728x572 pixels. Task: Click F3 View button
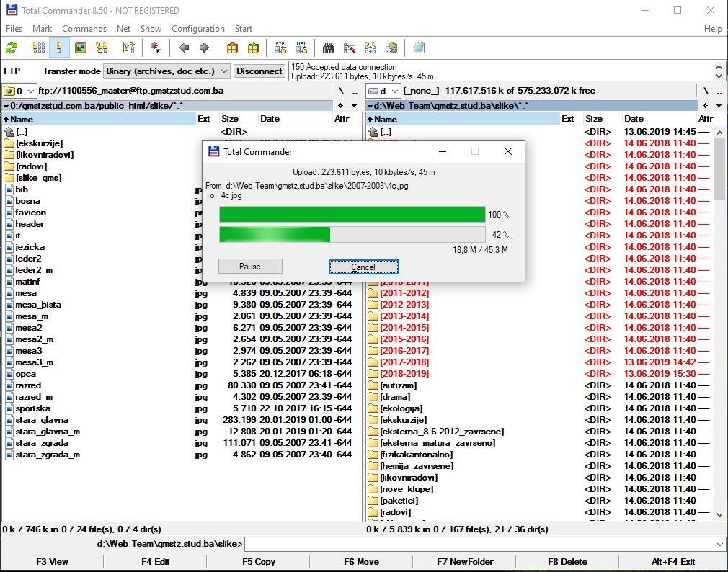[52, 561]
